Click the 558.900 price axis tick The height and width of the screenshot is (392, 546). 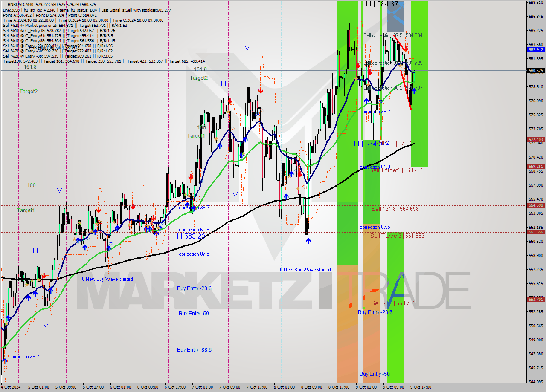[536, 256]
